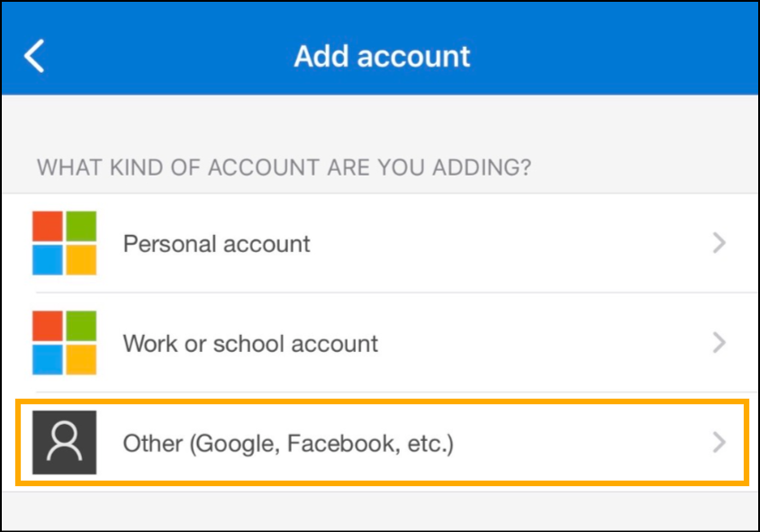The image size is (760, 532).
Task: Click the green square in Work or school logo
Action: point(80,327)
